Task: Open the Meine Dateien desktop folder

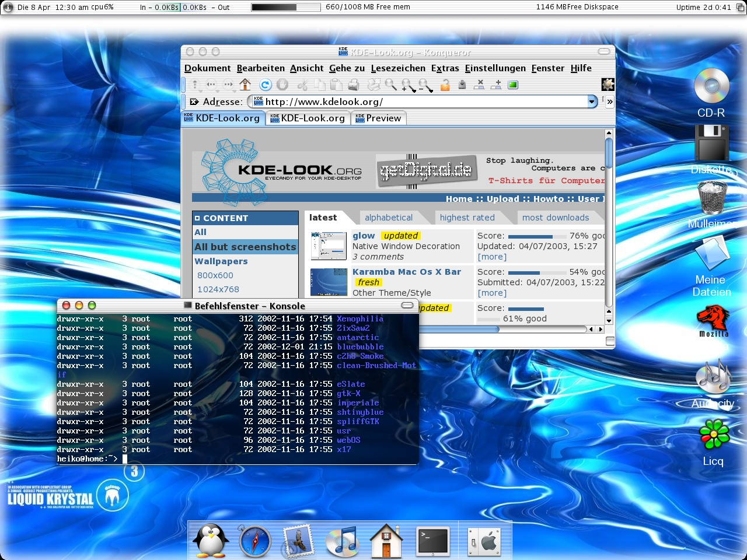Action: click(711, 266)
